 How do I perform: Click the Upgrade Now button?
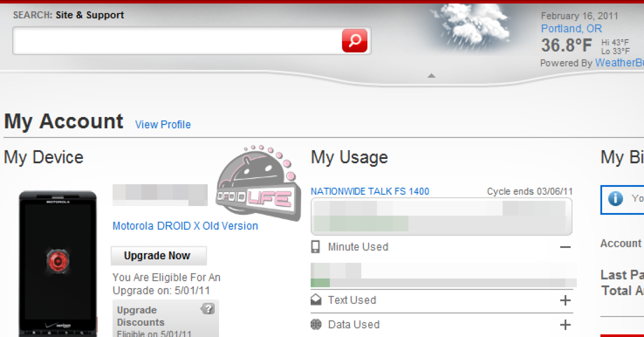pos(158,256)
